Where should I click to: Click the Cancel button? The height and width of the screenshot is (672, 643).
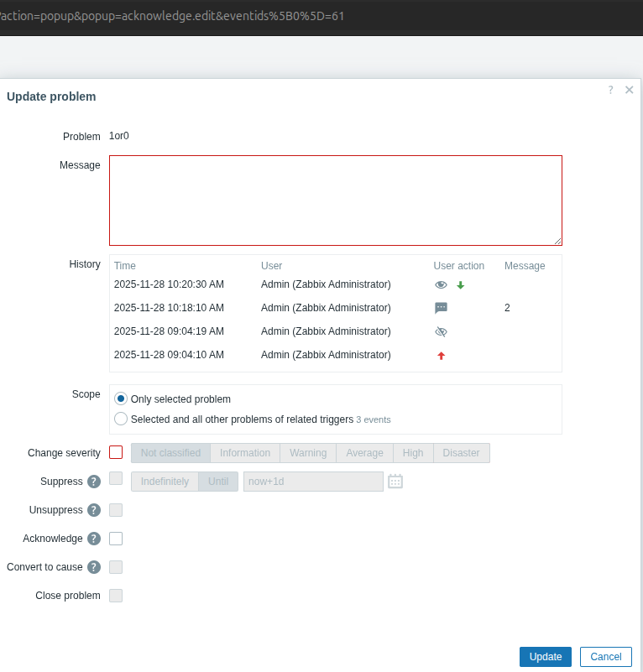[605, 657]
